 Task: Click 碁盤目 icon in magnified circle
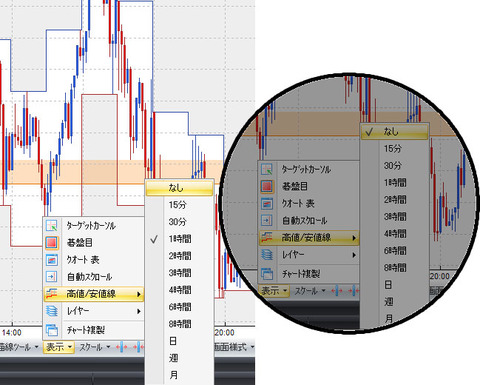267,186
